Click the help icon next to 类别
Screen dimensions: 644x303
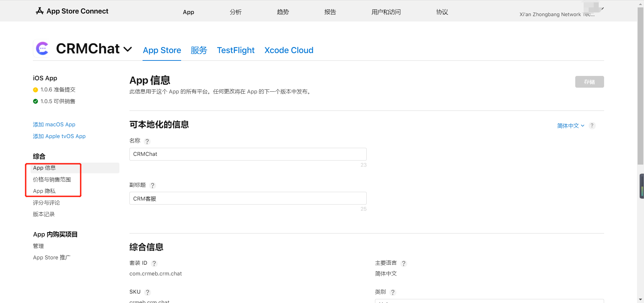point(393,292)
